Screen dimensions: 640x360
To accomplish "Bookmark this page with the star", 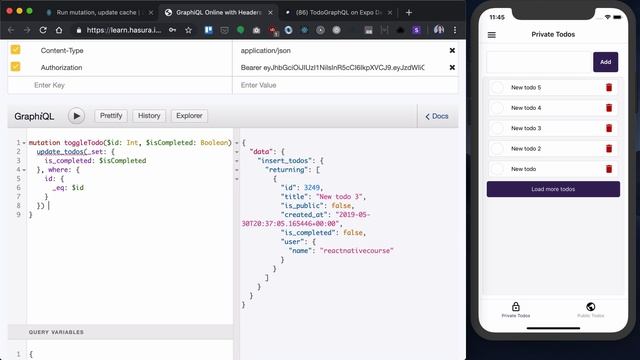I will tap(188, 30).
